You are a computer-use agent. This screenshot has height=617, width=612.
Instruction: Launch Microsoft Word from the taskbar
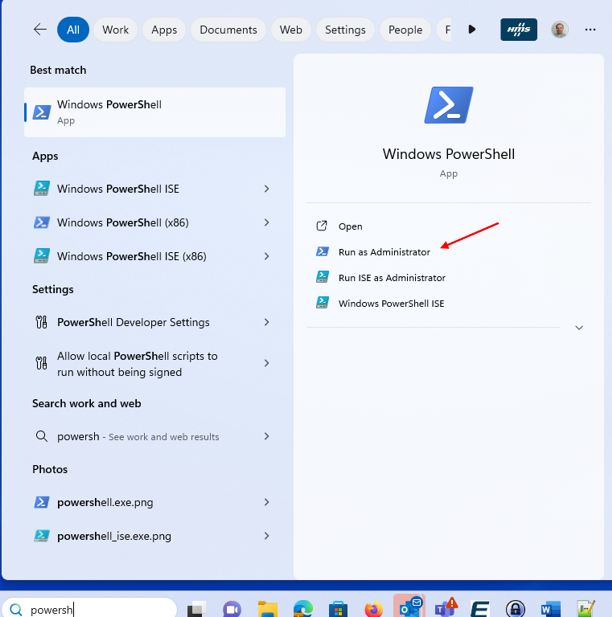point(551,609)
